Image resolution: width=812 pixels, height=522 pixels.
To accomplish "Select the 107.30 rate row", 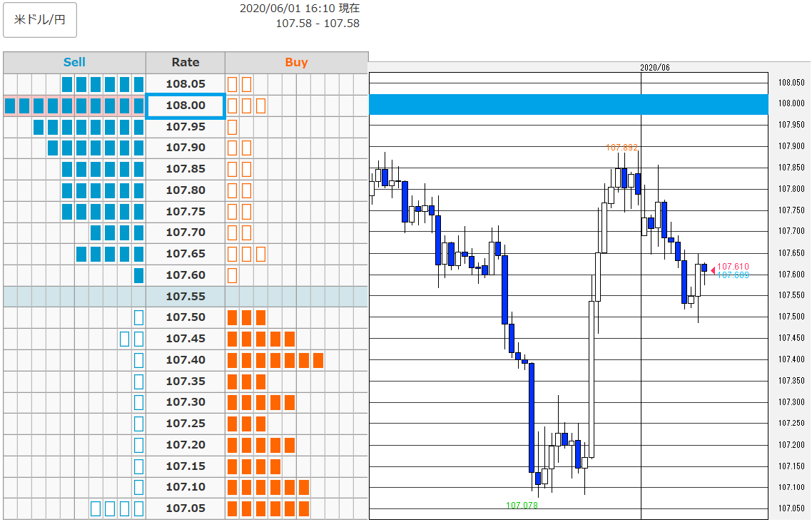I will pos(186,402).
